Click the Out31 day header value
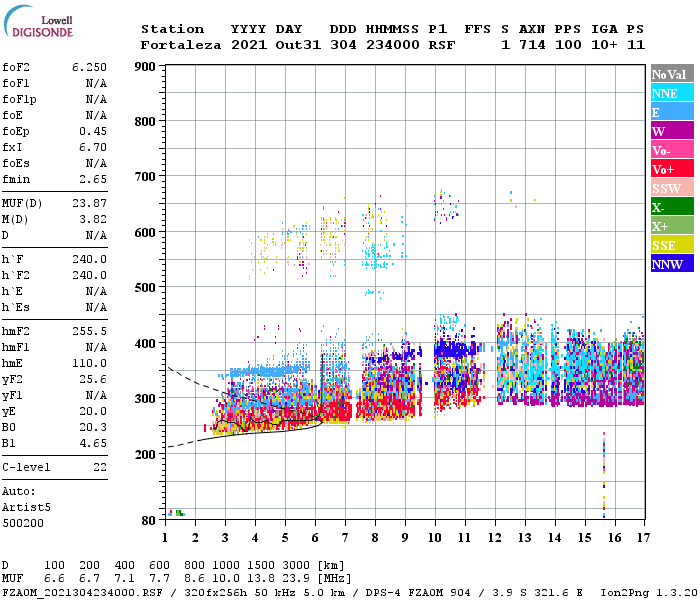The height and width of the screenshot is (600, 700). [x=298, y=45]
